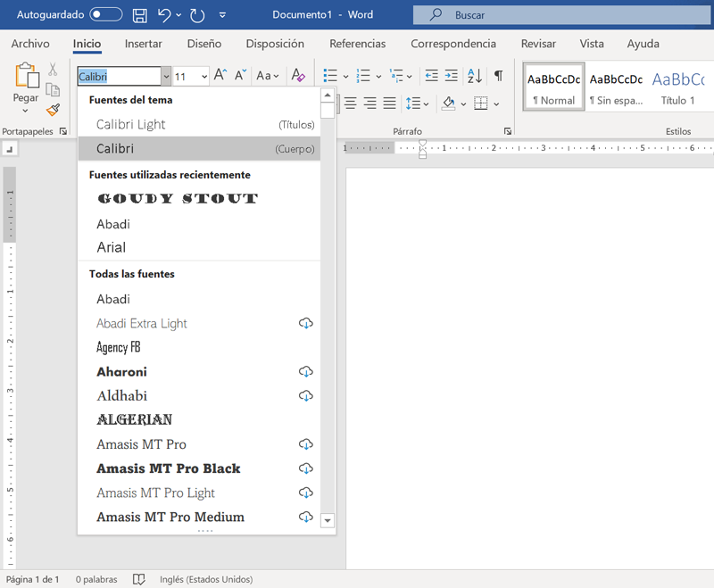The image size is (714, 588).
Task: Choose Amasis MT Pro Black font
Action: (x=199, y=468)
